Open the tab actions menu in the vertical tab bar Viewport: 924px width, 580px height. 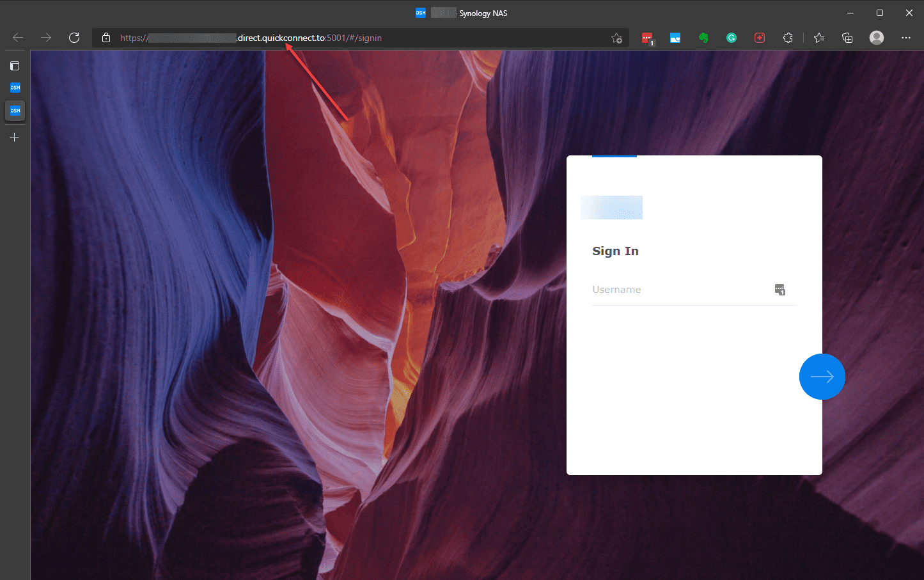[15, 66]
